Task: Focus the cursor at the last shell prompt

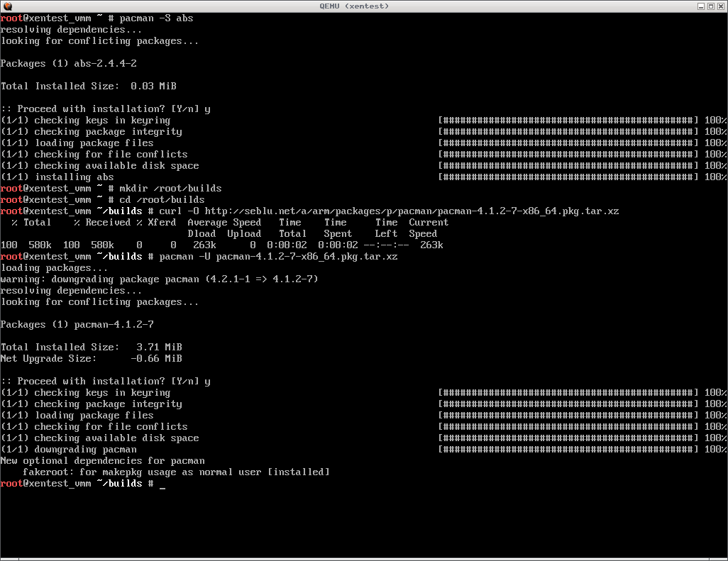Action: [x=162, y=484]
